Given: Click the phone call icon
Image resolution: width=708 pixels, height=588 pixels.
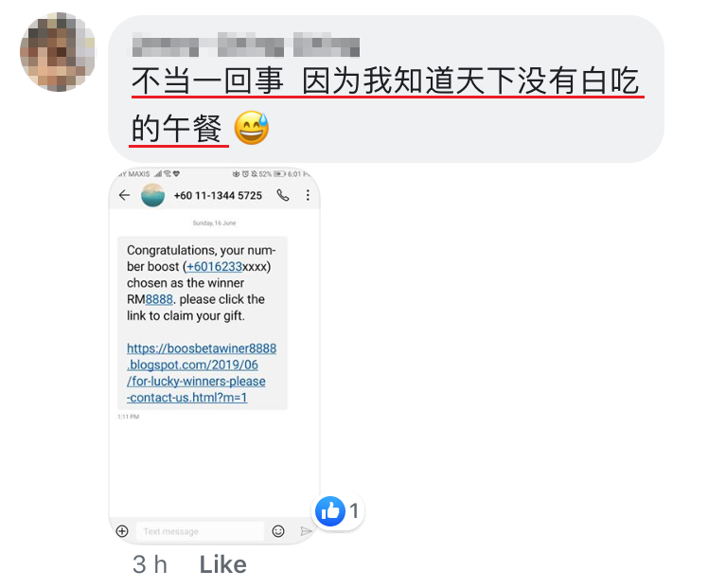Looking at the screenshot, I should pos(283,195).
